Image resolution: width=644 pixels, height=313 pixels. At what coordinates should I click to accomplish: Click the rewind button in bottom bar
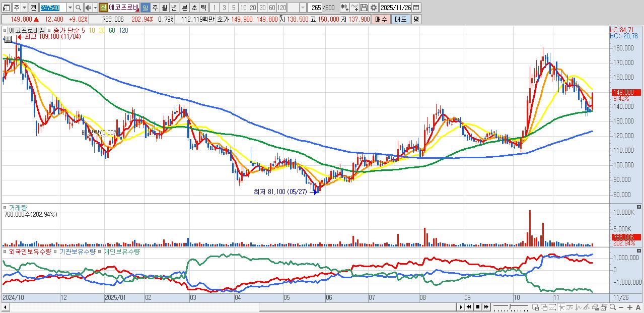pyautogui.click(x=469, y=307)
